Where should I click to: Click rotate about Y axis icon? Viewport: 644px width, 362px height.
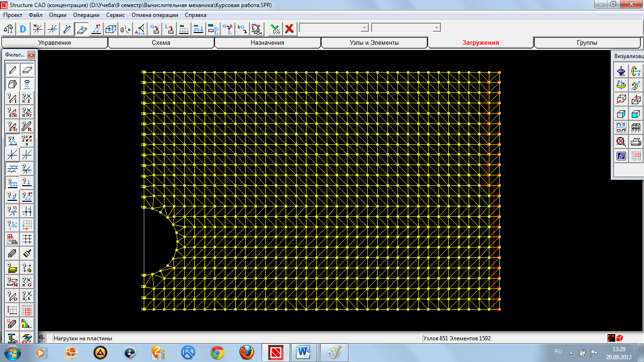(x=636, y=85)
